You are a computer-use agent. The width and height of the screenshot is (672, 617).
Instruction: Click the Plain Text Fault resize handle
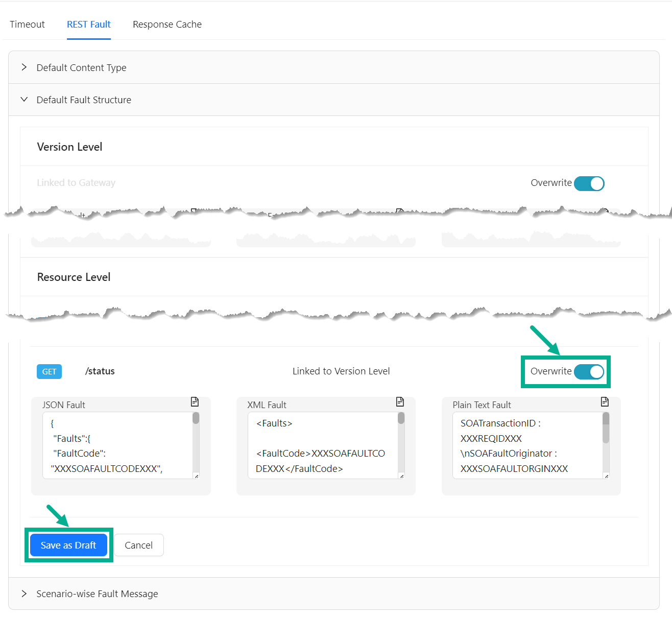(607, 476)
